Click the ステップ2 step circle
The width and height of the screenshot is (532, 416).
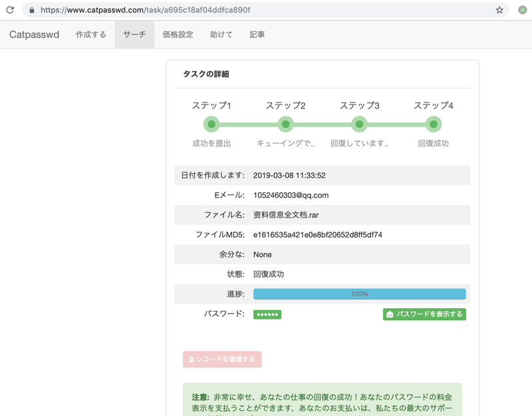pos(286,124)
